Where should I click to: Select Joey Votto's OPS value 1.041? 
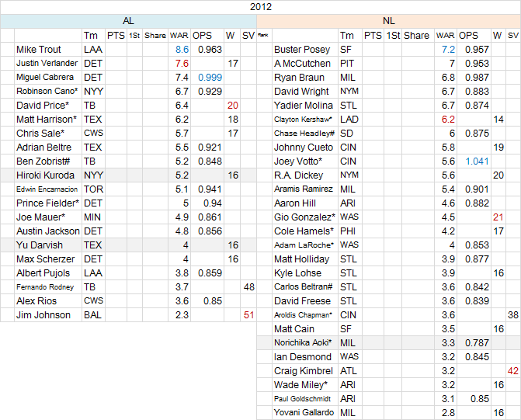coord(474,161)
